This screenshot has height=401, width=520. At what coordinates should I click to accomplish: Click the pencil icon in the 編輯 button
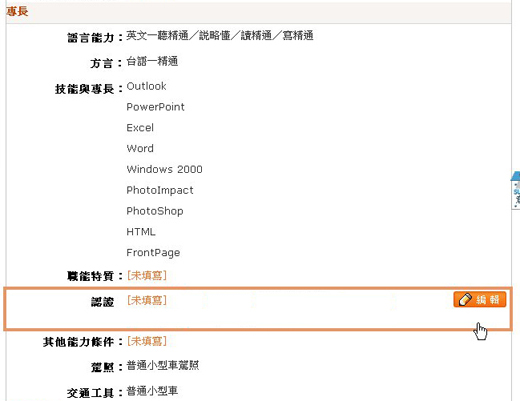coord(465,299)
